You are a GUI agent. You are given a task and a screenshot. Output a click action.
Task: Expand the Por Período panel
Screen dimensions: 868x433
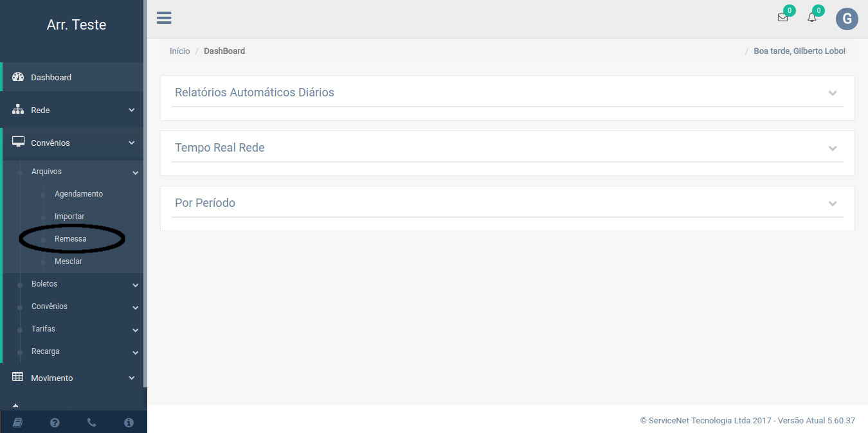tap(833, 204)
